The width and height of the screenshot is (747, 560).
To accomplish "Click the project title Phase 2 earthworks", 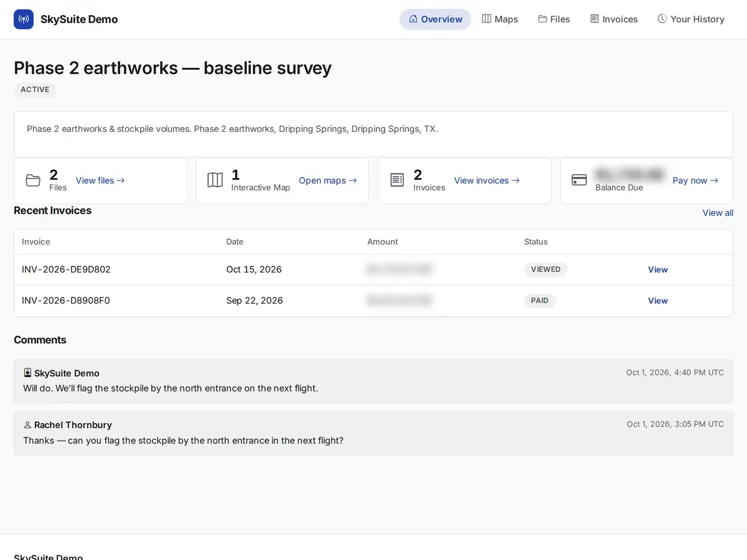I will (172, 68).
